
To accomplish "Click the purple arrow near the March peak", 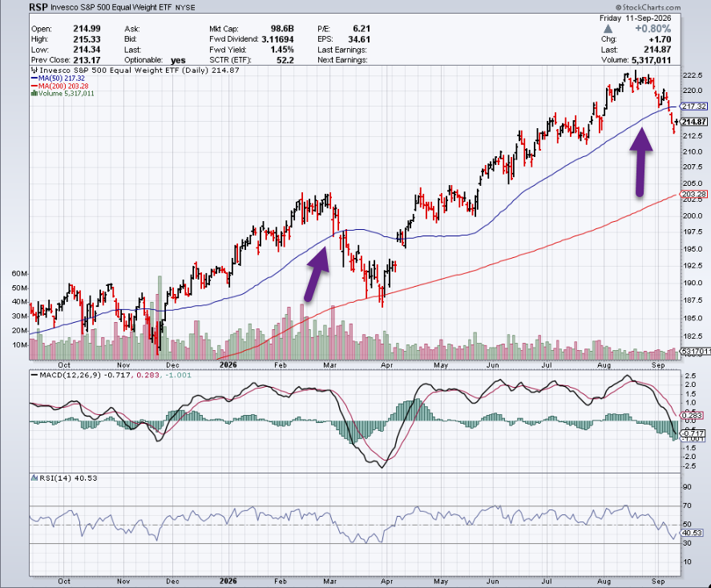I will coord(317,274).
